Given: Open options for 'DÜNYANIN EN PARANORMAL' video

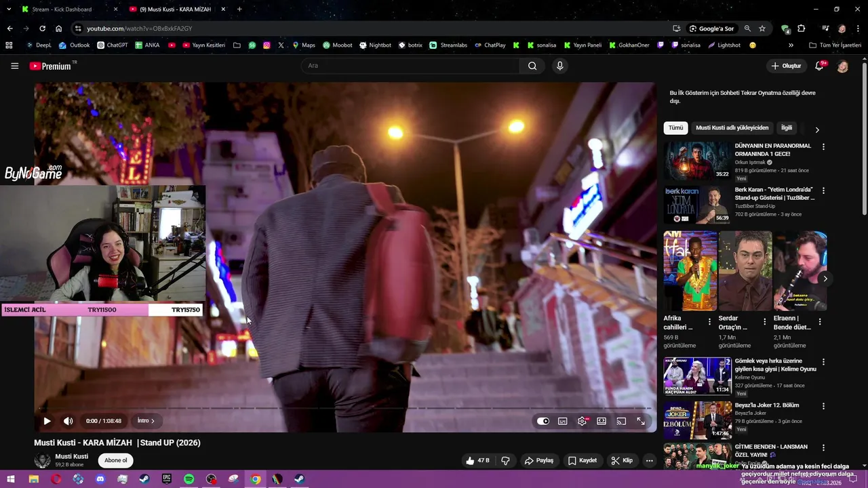Looking at the screenshot, I should click(x=823, y=147).
